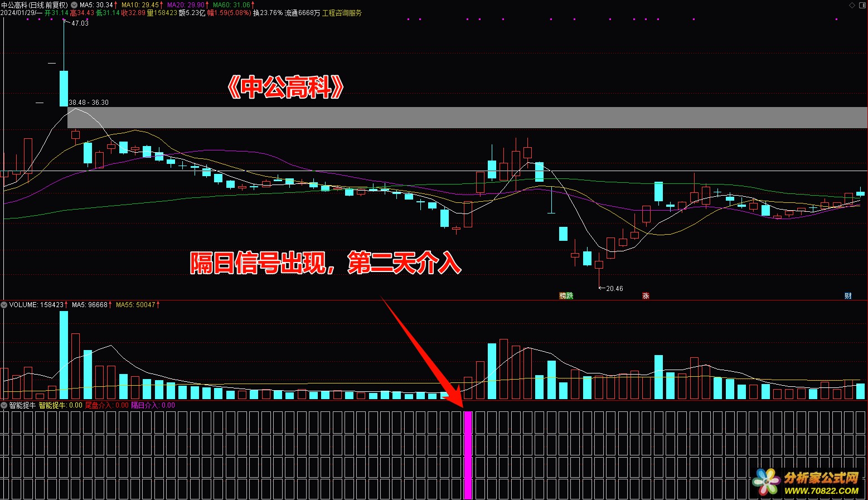Click the MA60: 31.06 label
Viewport: 868px width, 500px height.
coord(231,5)
